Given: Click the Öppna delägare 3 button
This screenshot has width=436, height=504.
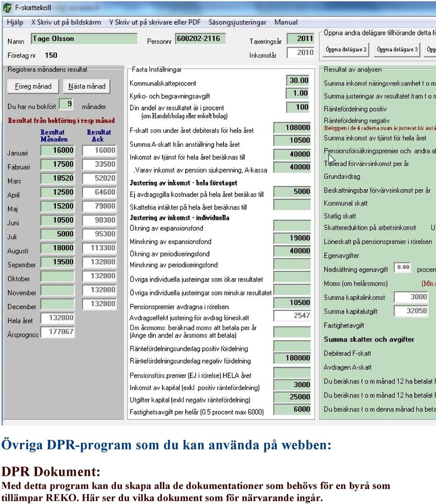Looking at the screenshot, I should coord(397,50).
